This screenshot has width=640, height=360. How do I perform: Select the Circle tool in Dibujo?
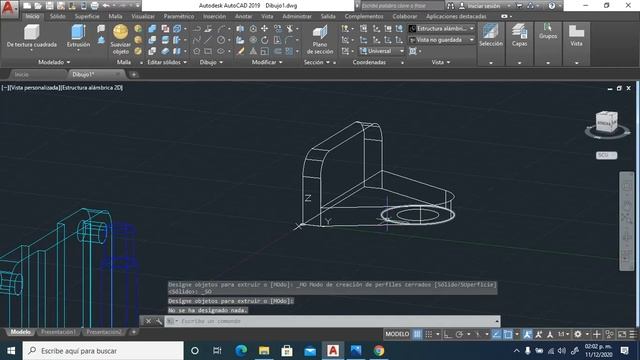tap(221, 40)
